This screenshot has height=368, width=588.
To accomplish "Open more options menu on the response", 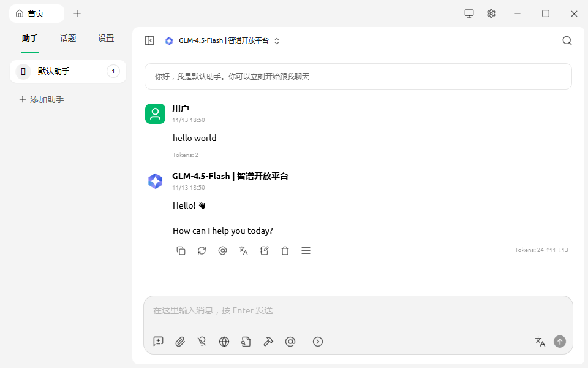I will [306, 250].
